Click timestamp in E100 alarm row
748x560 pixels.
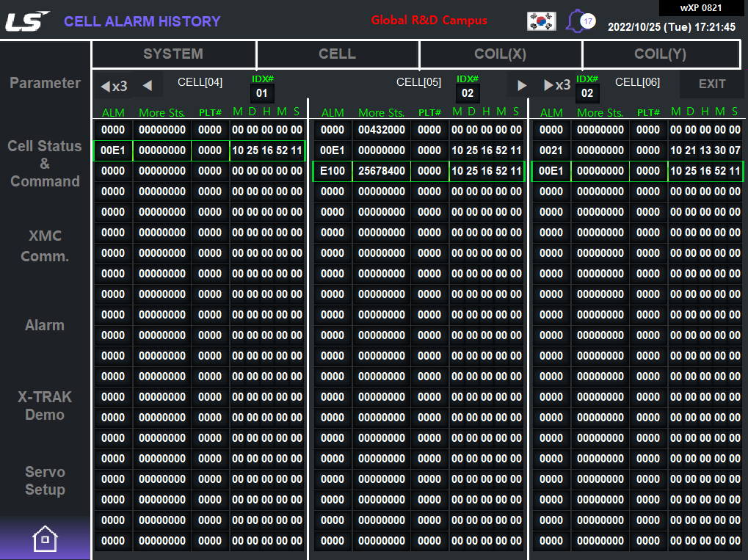click(x=487, y=171)
